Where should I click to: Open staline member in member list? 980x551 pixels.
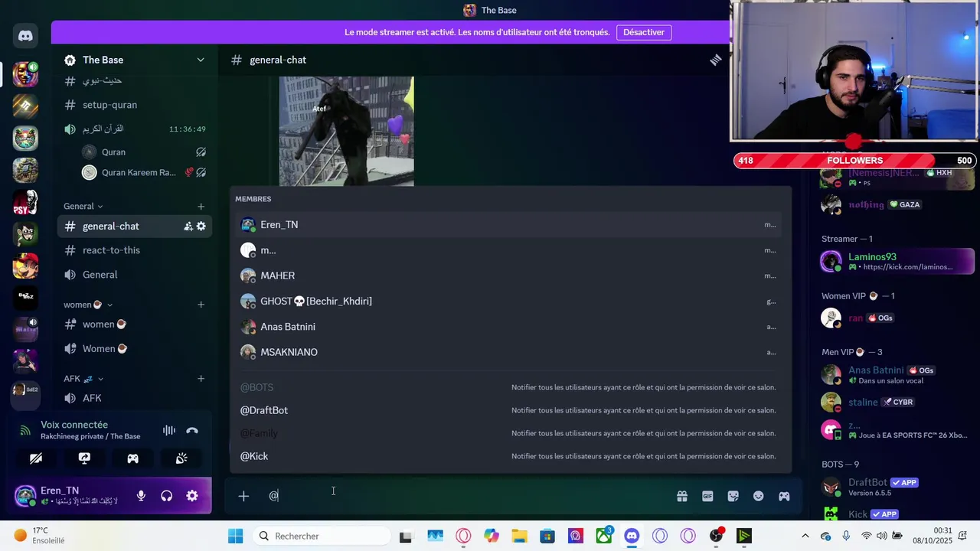[897, 403]
